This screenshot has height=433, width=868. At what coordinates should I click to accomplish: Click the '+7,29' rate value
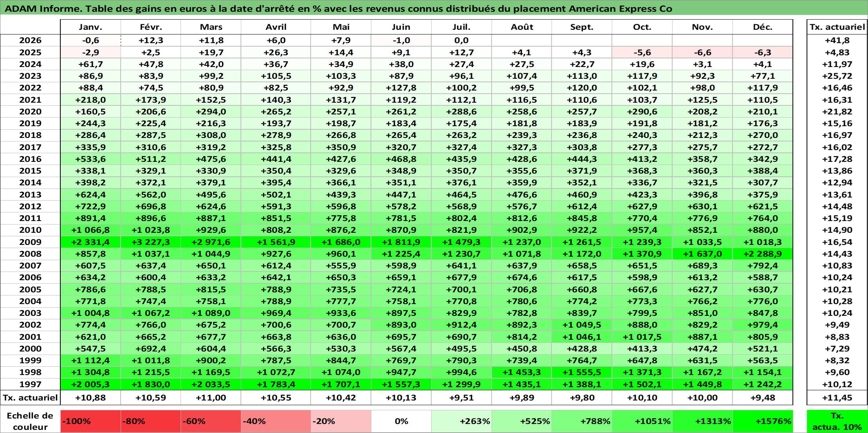tap(837, 349)
